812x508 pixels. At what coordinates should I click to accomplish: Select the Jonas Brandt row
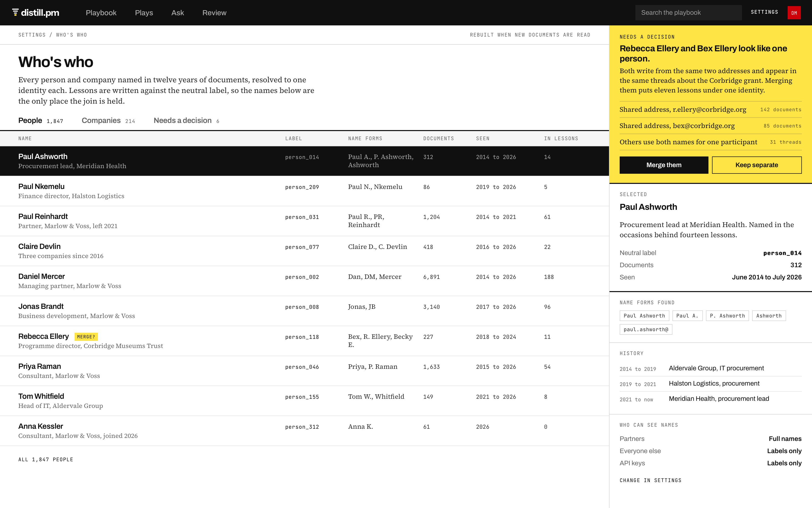click(x=304, y=311)
